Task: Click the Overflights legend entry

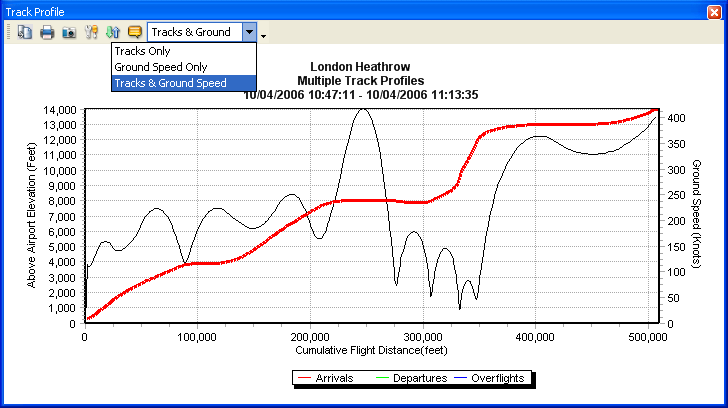Action: [x=489, y=378]
